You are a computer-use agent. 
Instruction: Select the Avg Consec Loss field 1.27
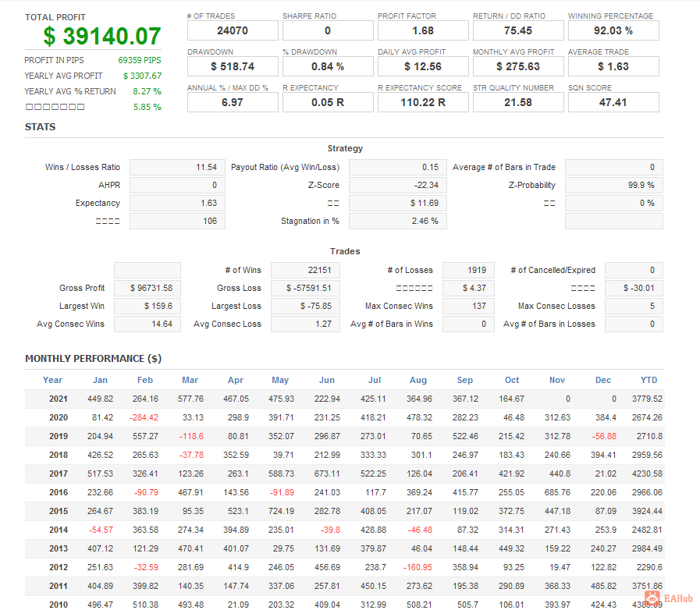[305, 324]
